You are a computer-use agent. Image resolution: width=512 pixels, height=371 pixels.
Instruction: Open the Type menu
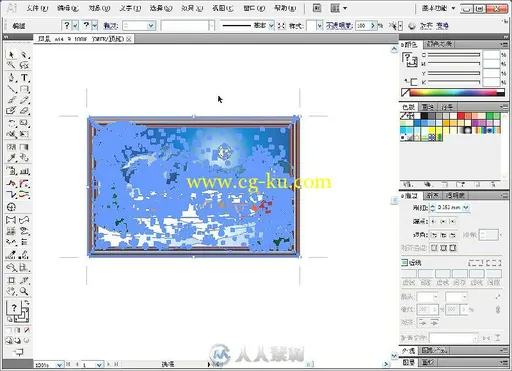point(130,8)
